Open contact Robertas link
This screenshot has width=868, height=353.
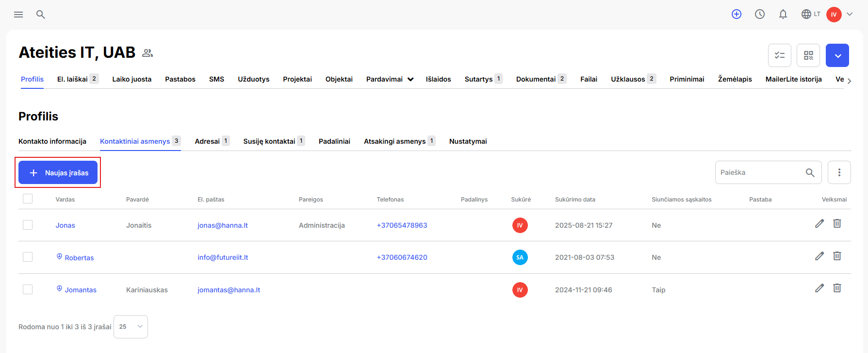click(80, 258)
